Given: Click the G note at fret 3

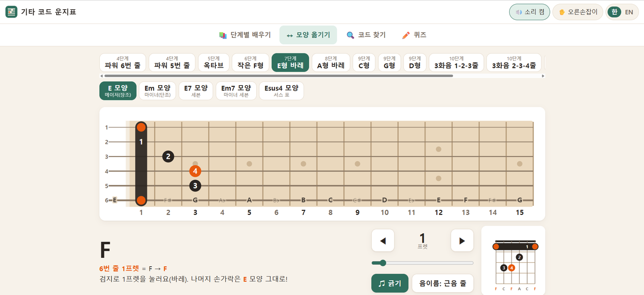Looking at the screenshot, I should pos(195,200).
